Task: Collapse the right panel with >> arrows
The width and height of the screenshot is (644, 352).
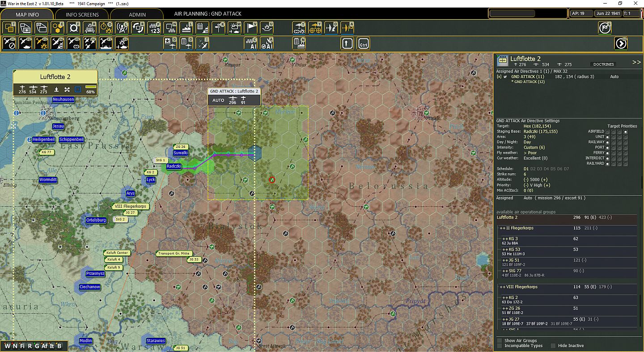Action: pos(636,62)
